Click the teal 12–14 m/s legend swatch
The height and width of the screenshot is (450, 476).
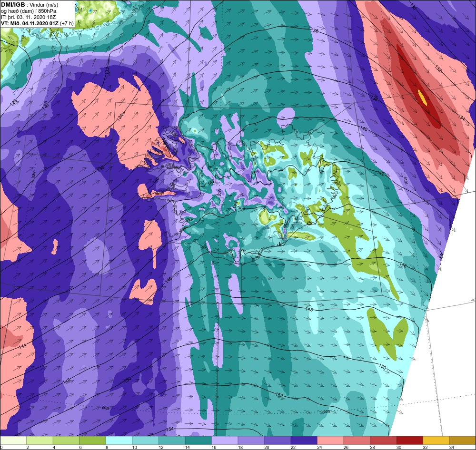click(x=172, y=440)
